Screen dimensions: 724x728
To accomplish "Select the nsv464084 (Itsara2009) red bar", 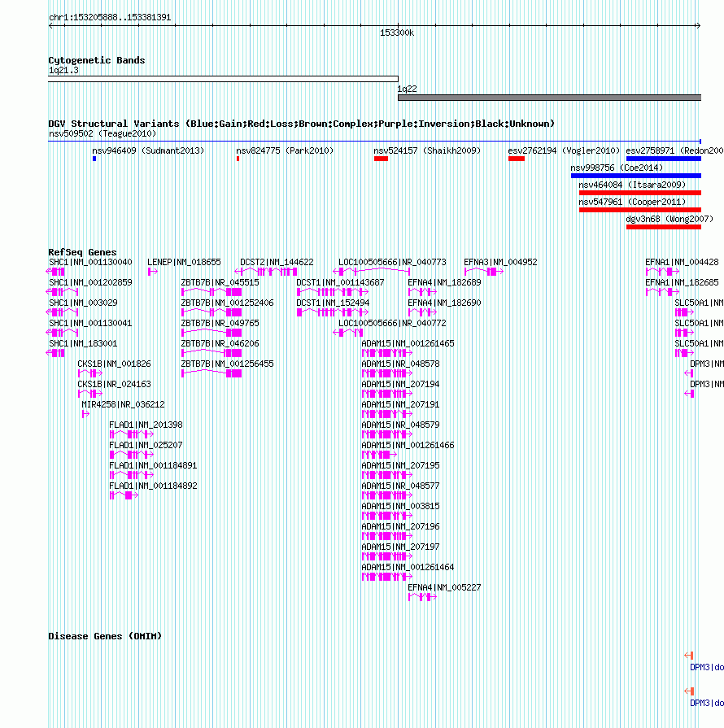I will coord(640,193).
